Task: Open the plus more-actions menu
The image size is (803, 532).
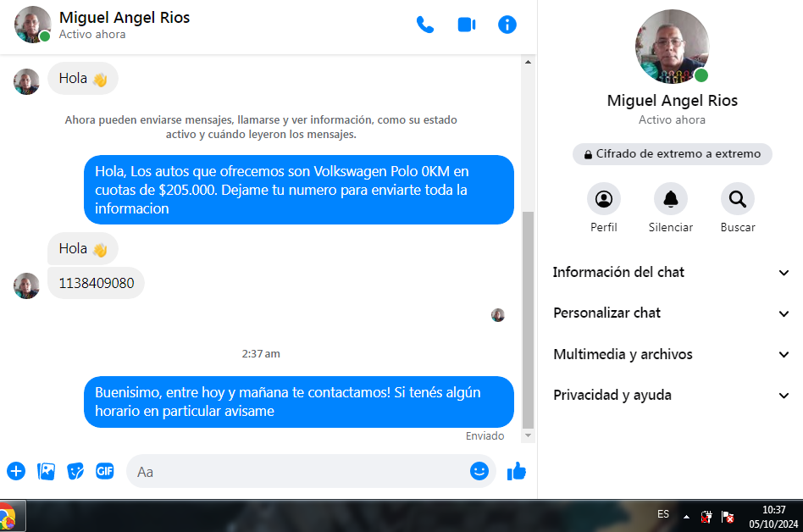Action: click(x=16, y=471)
